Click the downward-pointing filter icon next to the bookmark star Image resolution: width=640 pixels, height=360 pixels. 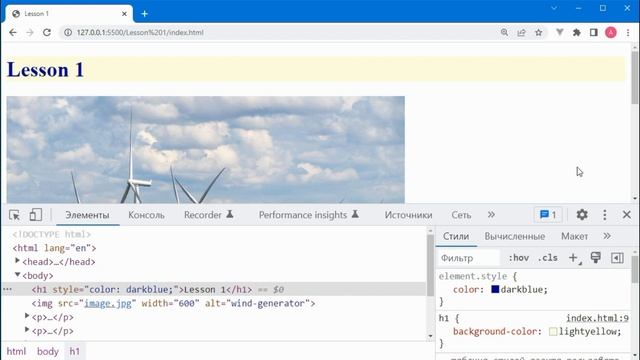click(x=560, y=32)
